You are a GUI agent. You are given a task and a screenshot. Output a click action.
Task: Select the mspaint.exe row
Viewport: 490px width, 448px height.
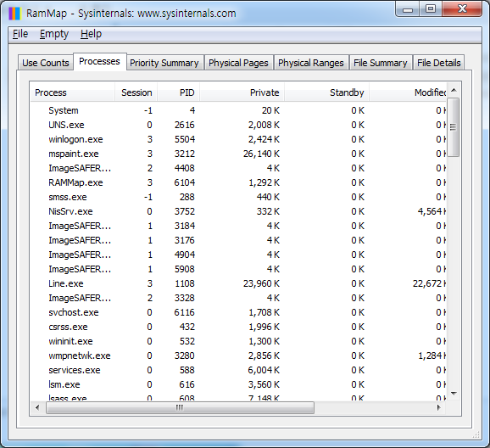(x=238, y=154)
